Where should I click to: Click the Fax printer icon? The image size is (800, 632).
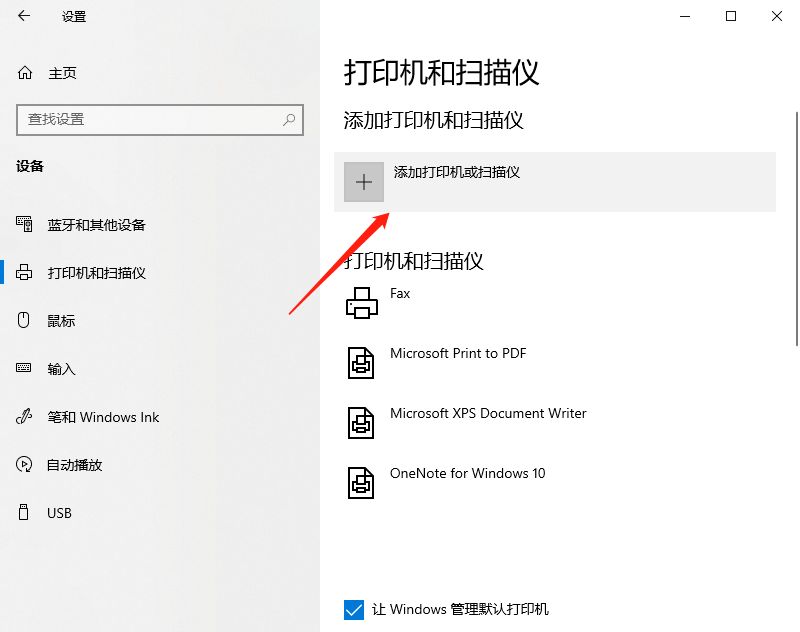[x=362, y=303]
